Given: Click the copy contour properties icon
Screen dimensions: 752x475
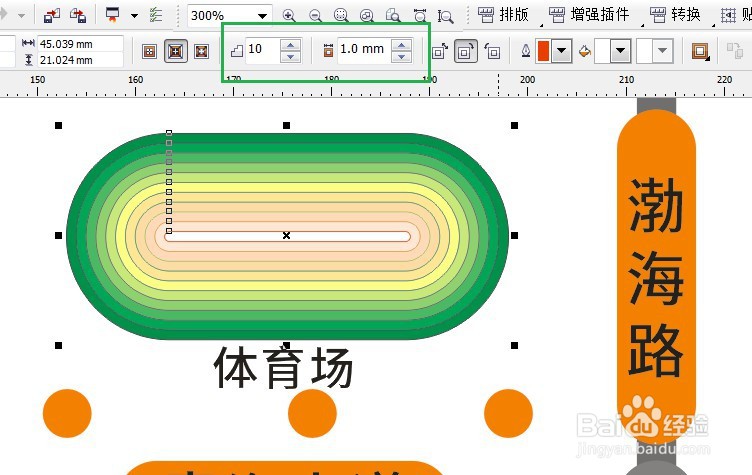Looking at the screenshot, I should pos(734,51).
